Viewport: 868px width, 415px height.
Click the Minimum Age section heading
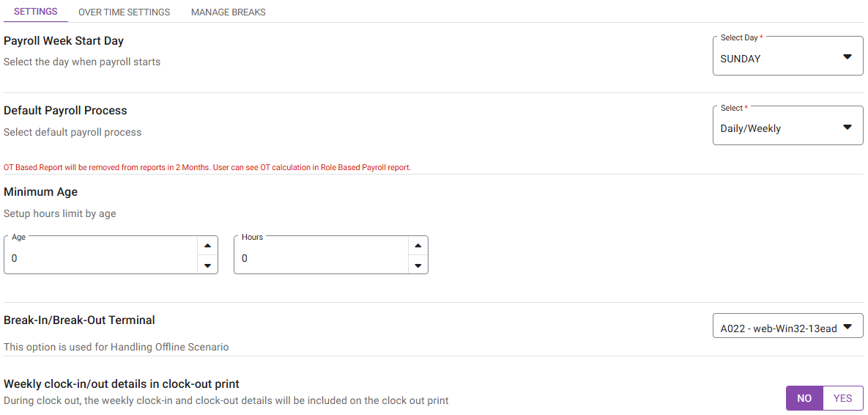[41, 192]
